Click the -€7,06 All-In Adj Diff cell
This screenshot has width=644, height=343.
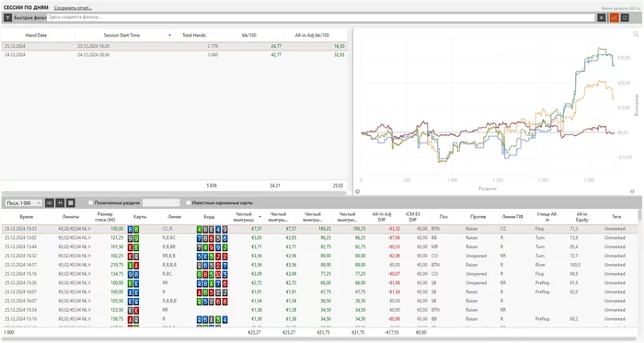[x=393, y=238]
